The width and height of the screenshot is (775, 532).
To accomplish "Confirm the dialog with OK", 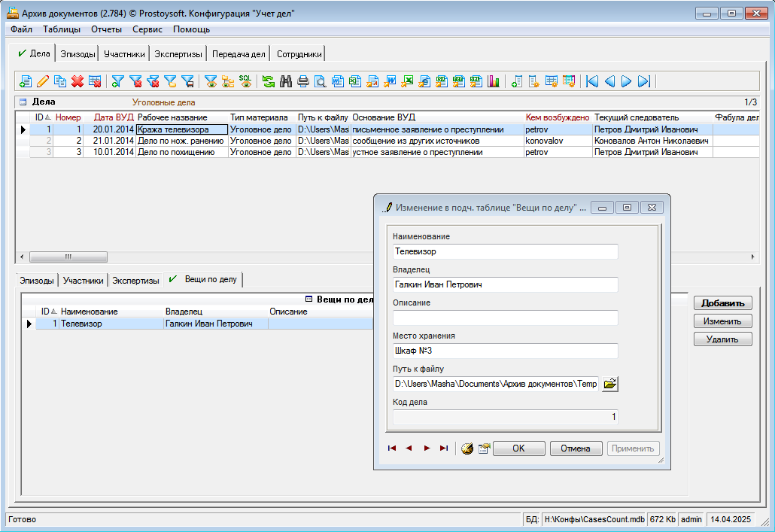I will (x=518, y=448).
